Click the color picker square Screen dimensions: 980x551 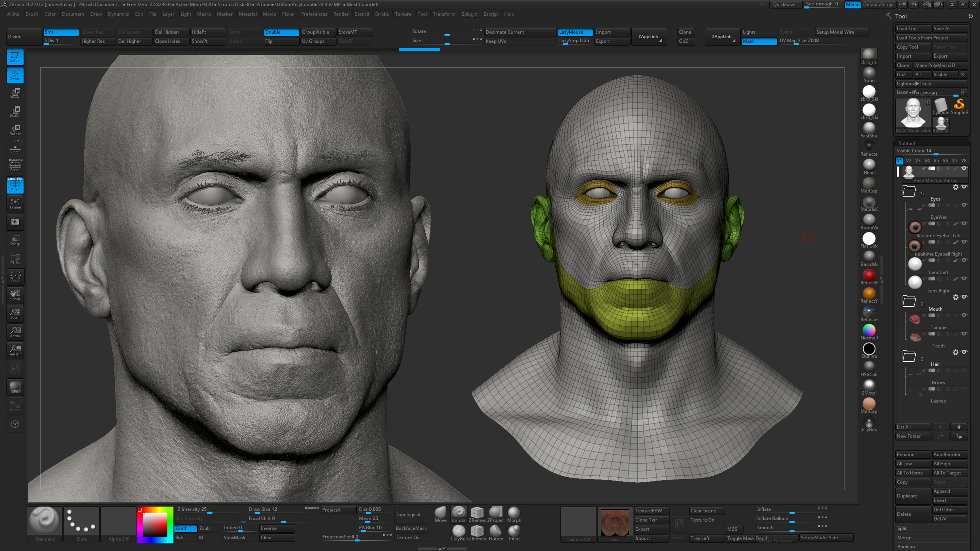155,525
